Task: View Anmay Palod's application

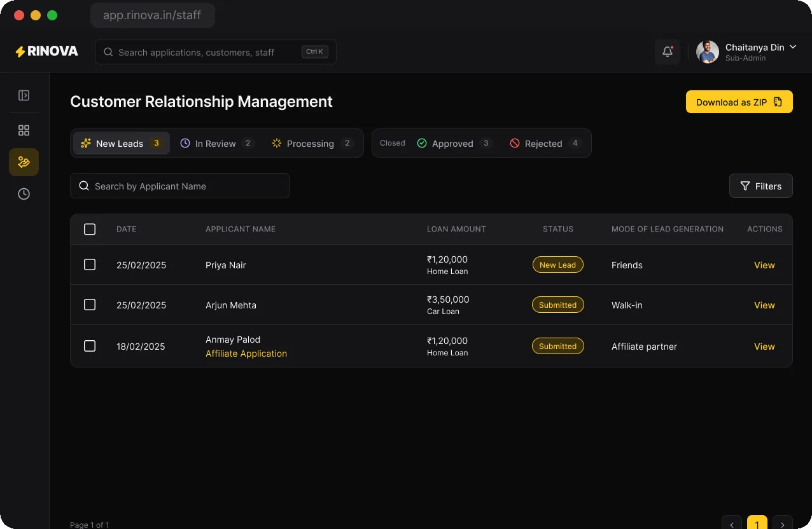Action: click(764, 347)
